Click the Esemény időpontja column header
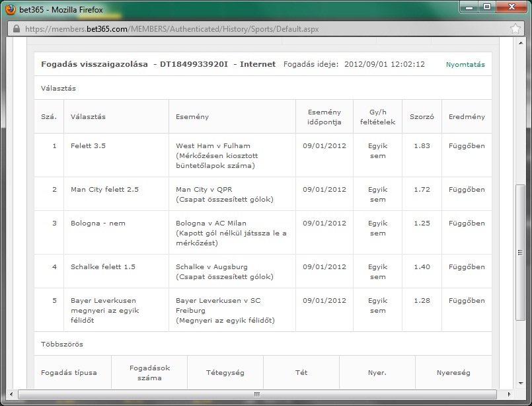532x406 pixels. pyautogui.click(x=324, y=117)
